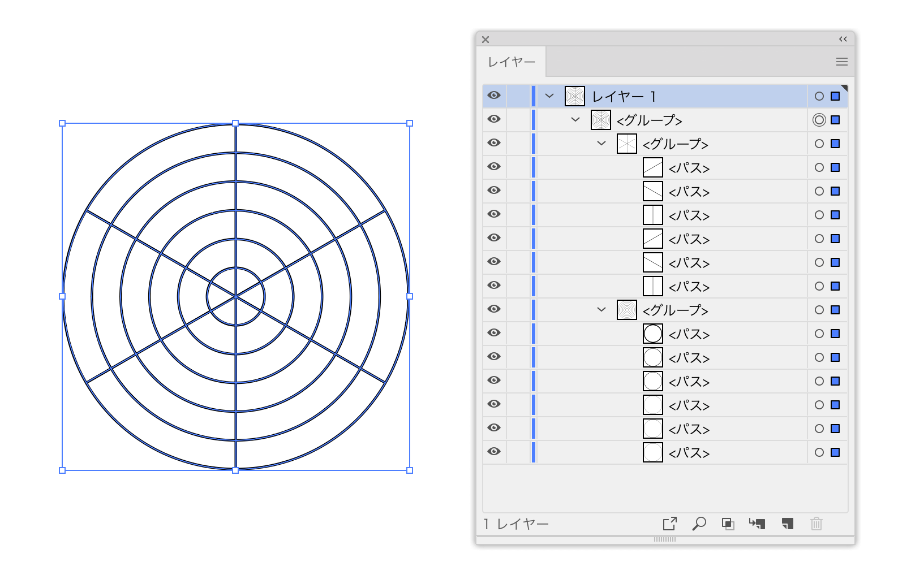Click the panel's bottom resize grip
The image size is (911, 588).
click(665, 539)
